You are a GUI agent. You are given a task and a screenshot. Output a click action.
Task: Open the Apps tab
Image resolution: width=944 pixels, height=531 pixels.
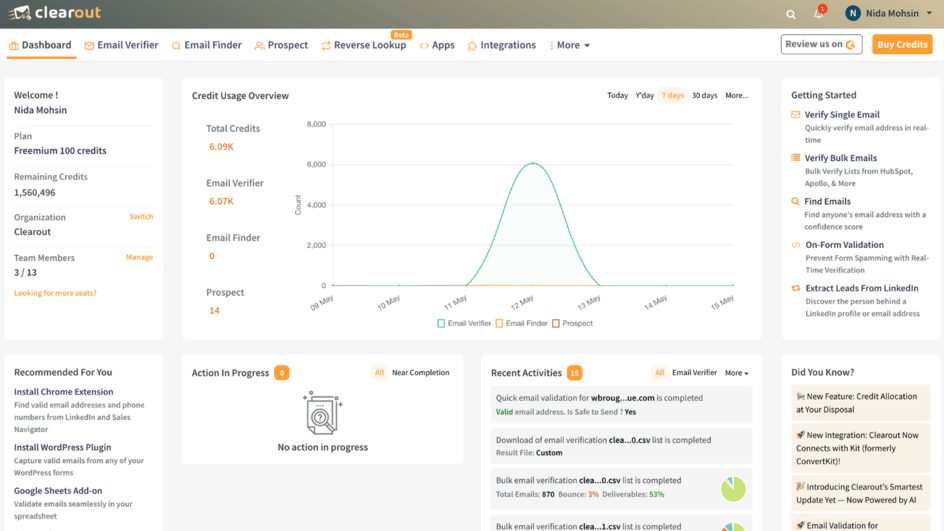tap(437, 45)
